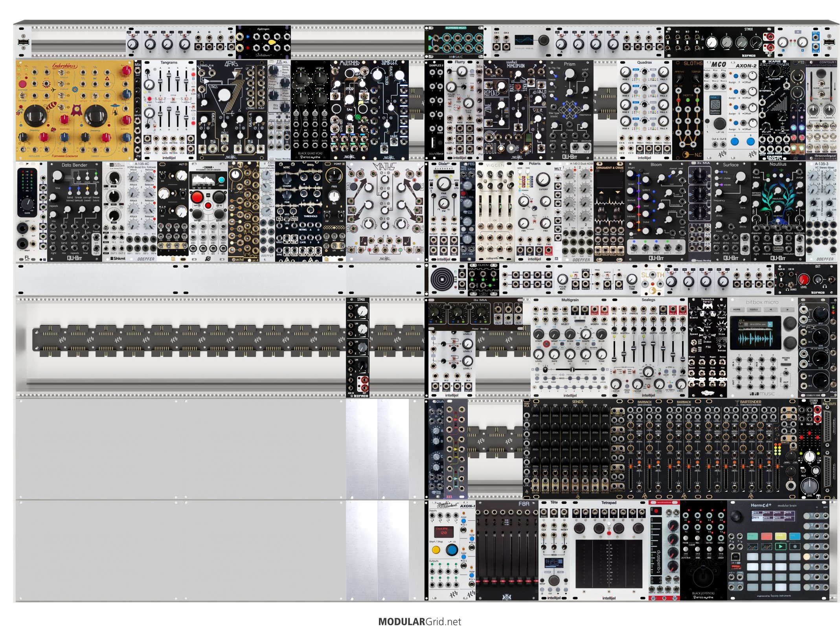Click the CLEAR button on Multigrain
Image resolution: width=840 pixels, height=630 pixels.
click(545, 378)
